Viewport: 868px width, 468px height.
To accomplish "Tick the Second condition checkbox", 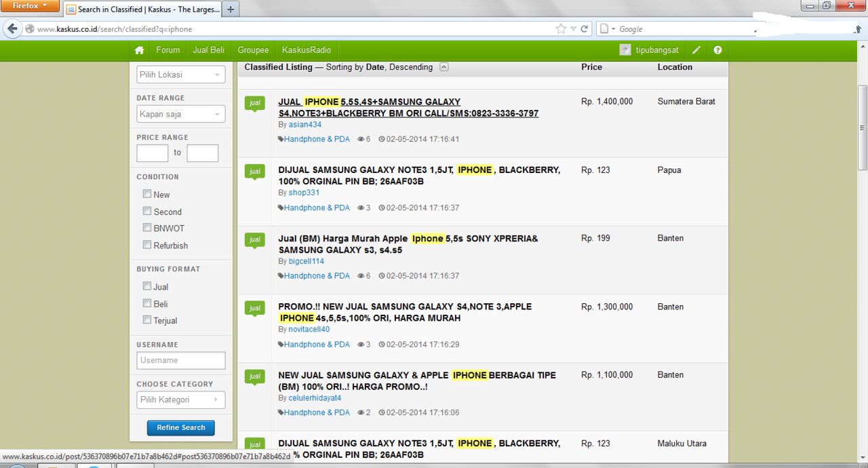I will click(x=147, y=211).
